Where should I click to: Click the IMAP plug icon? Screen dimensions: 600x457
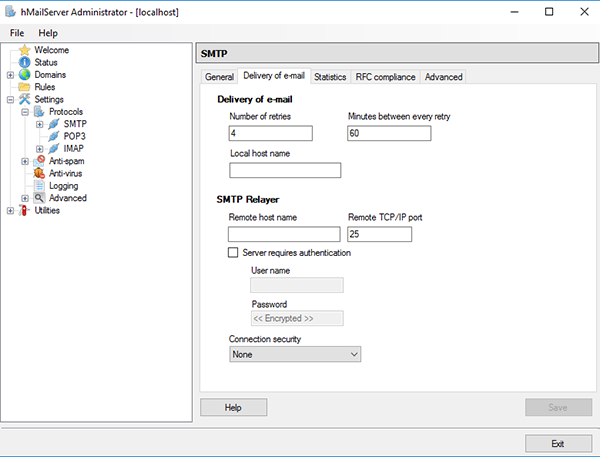[x=54, y=149]
